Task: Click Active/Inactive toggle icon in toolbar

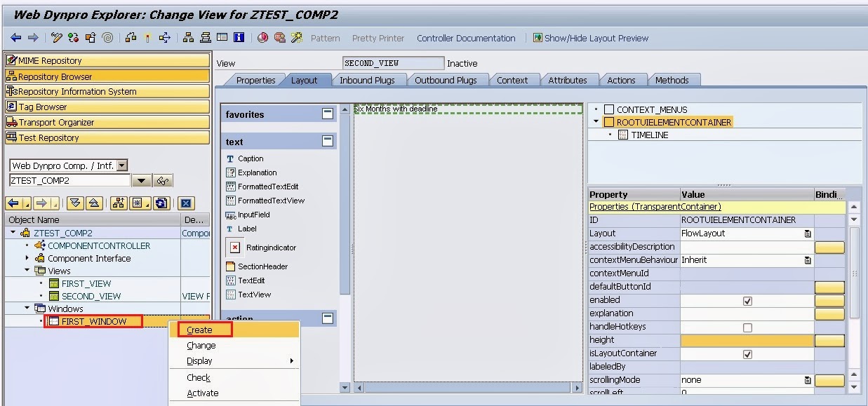Action: [74, 38]
